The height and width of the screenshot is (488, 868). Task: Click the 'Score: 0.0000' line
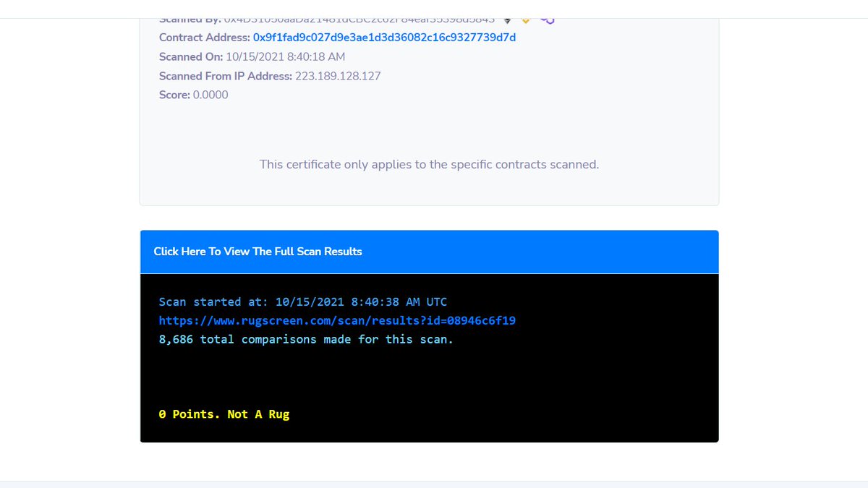193,95
